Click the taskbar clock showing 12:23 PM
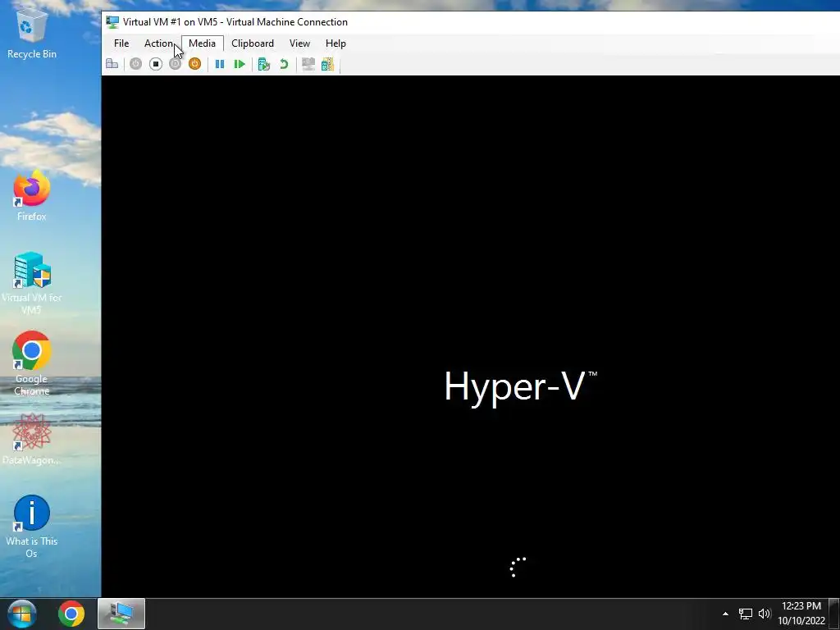840x630 pixels. tap(801, 614)
